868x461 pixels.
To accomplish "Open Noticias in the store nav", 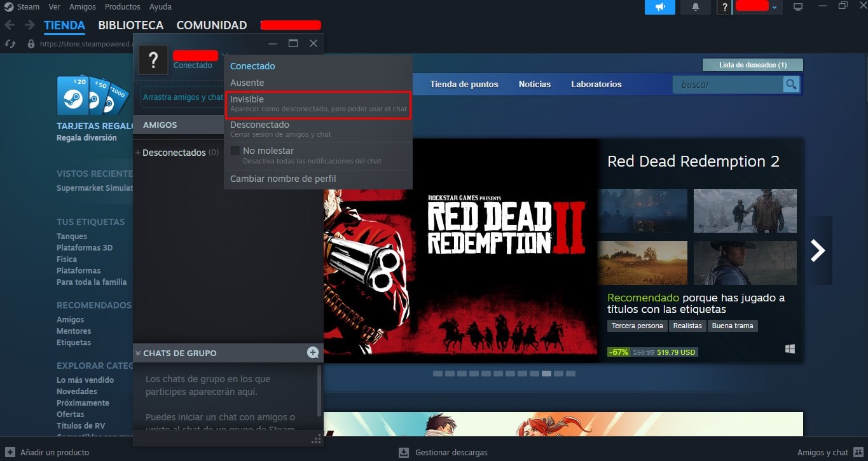I will click(x=535, y=84).
